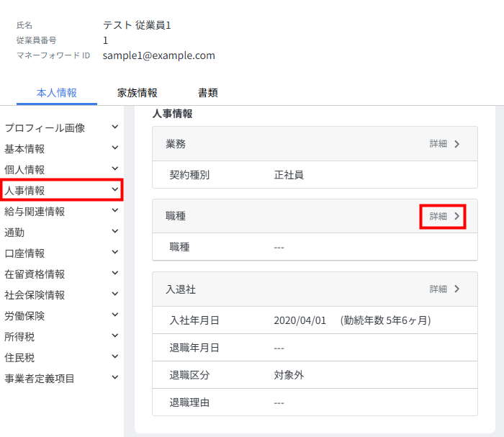Screen dimensions: 504x437
Task: Click the 所得税 chevron icon
Action: (115, 336)
